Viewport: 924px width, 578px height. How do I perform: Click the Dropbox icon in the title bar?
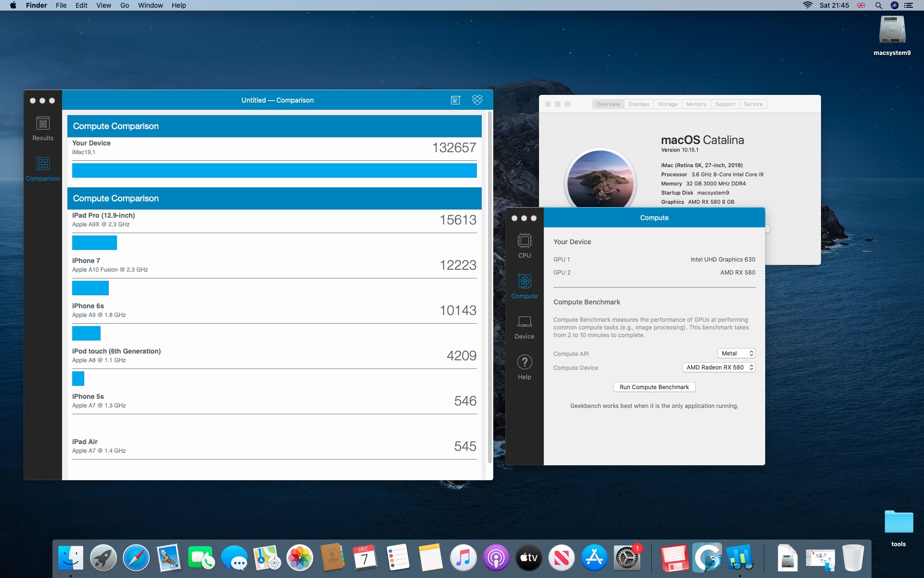tap(477, 100)
